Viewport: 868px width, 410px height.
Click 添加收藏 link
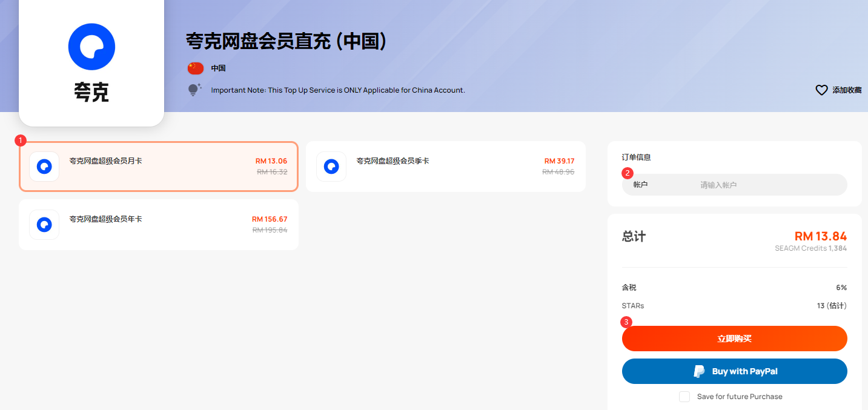pyautogui.click(x=847, y=90)
